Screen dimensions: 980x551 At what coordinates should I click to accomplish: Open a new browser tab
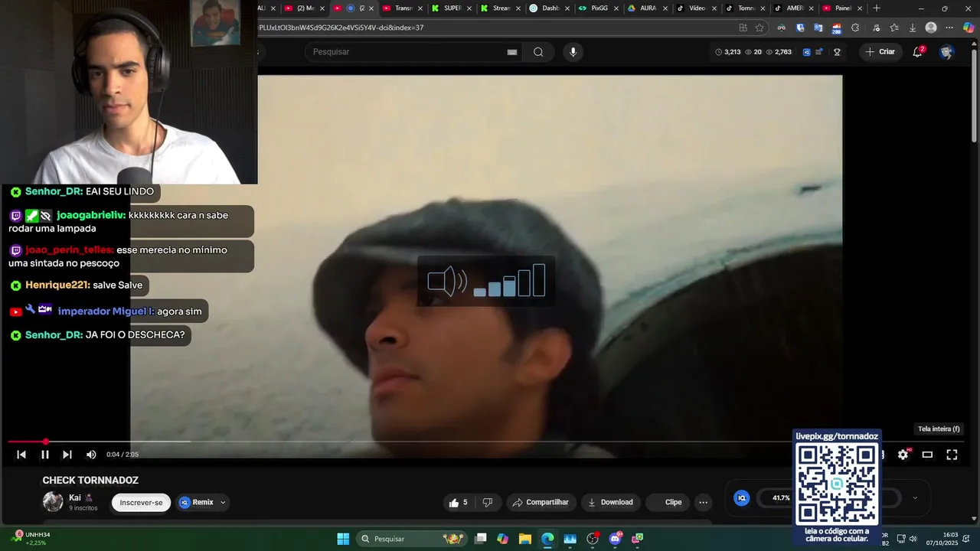(877, 8)
